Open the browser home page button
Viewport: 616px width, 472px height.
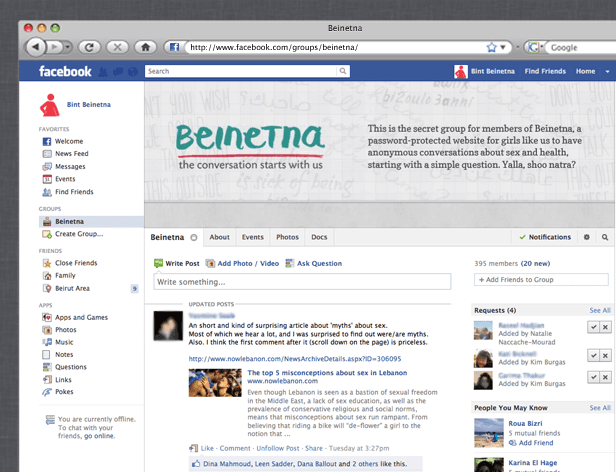(145, 48)
